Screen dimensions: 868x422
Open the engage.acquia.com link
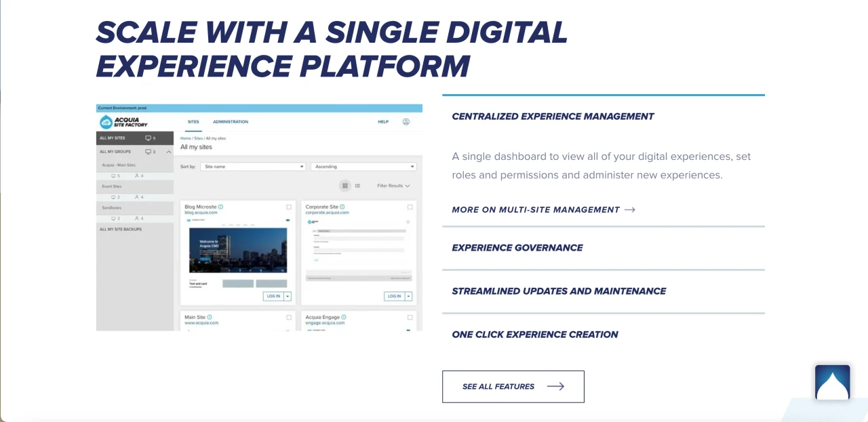[325, 323]
